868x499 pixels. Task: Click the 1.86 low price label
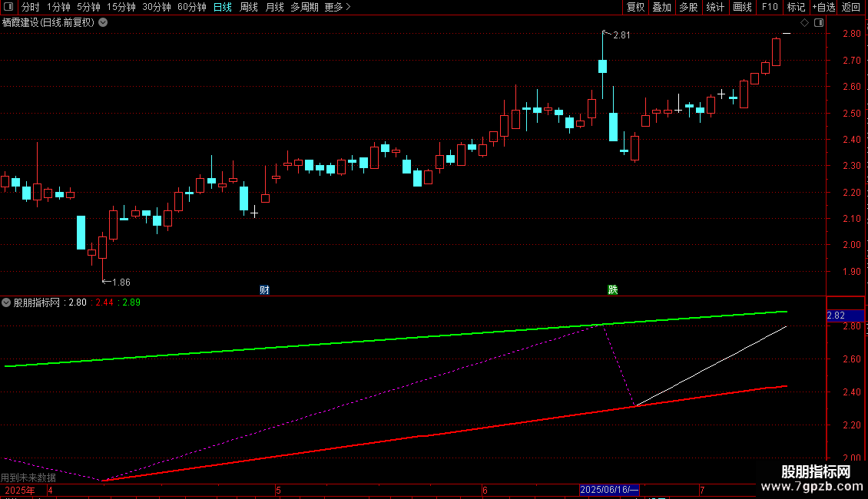(121, 283)
